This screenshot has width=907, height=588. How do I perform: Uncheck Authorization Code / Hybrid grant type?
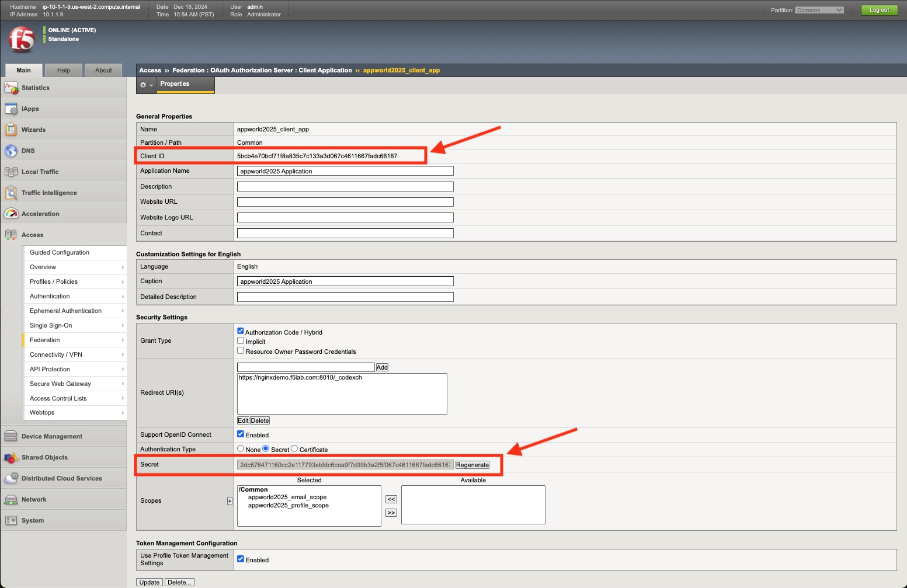[x=240, y=331]
